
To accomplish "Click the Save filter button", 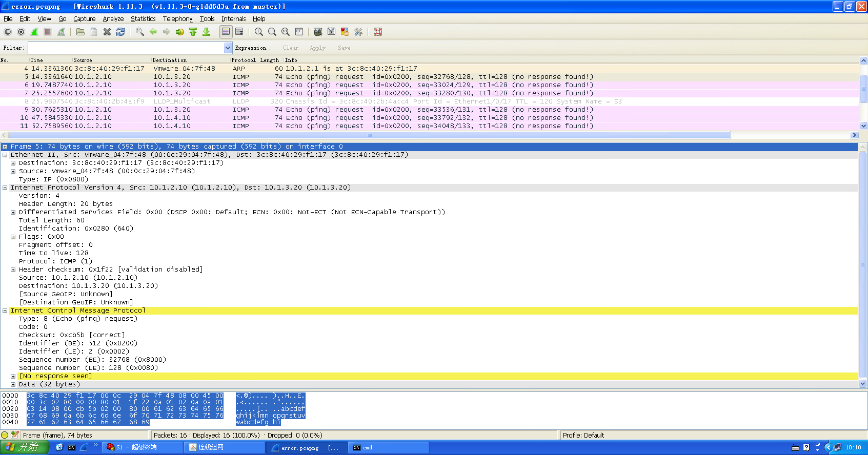I will 344,48.
